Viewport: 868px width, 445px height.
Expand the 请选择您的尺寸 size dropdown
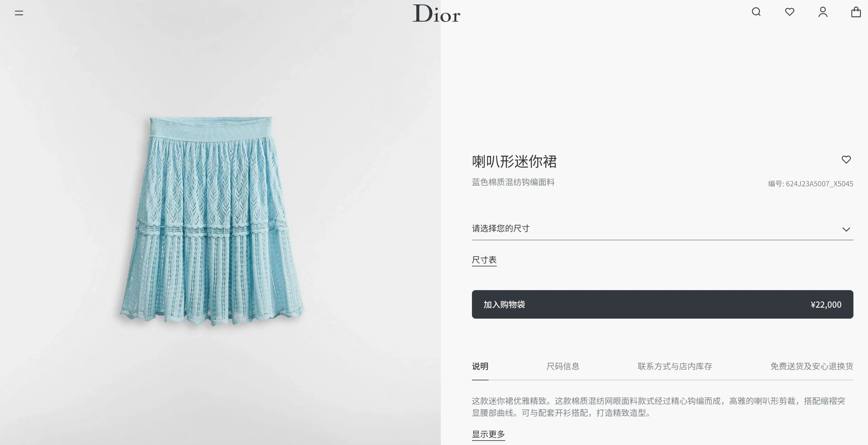click(x=663, y=229)
